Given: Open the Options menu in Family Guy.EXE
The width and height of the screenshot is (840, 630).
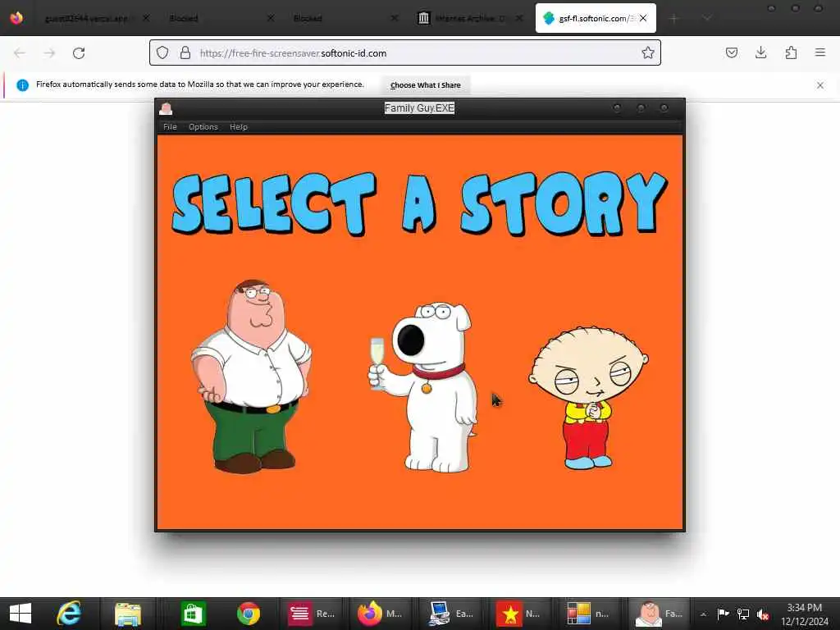Looking at the screenshot, I should [203, 127].
